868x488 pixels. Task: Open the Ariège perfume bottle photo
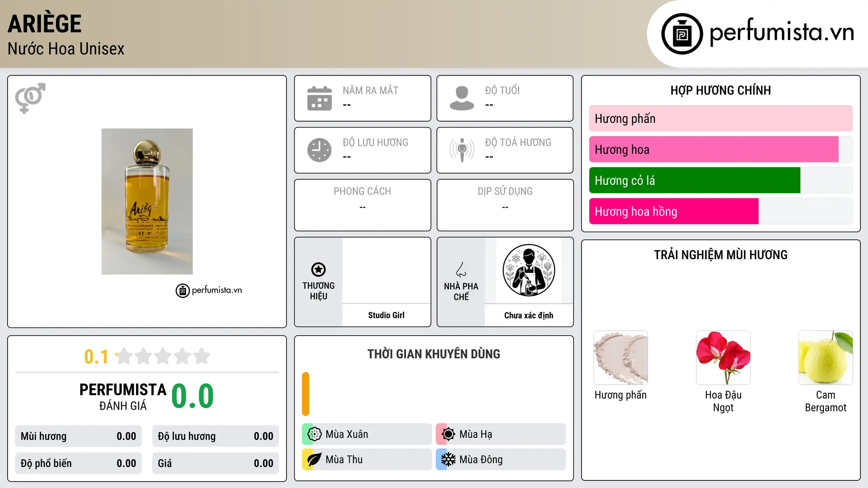[147, 202]
